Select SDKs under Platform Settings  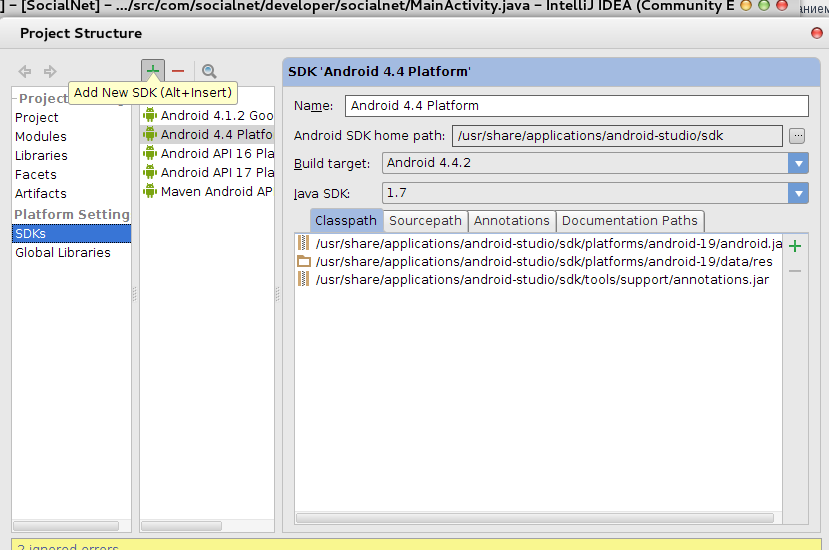point(71,234)
